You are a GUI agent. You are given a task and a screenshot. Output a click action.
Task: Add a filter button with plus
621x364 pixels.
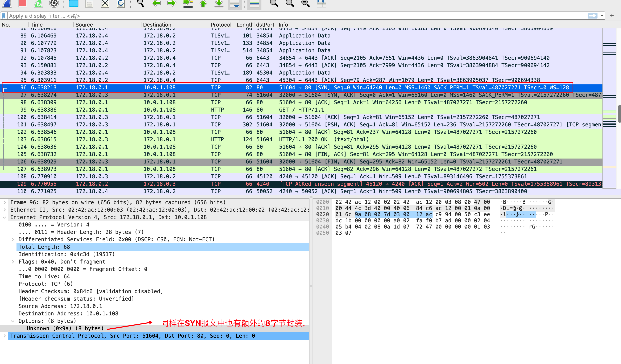(x=612, y=16)
